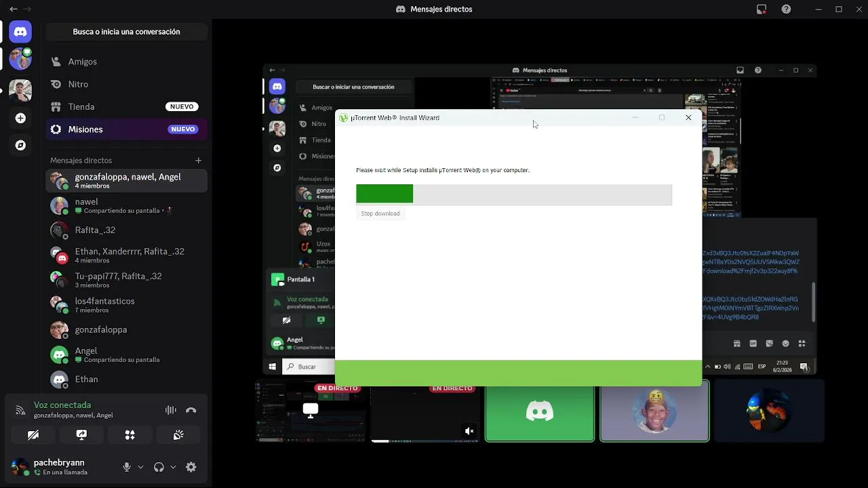Click Stop download in µTorrent installer

click(380, 213)
